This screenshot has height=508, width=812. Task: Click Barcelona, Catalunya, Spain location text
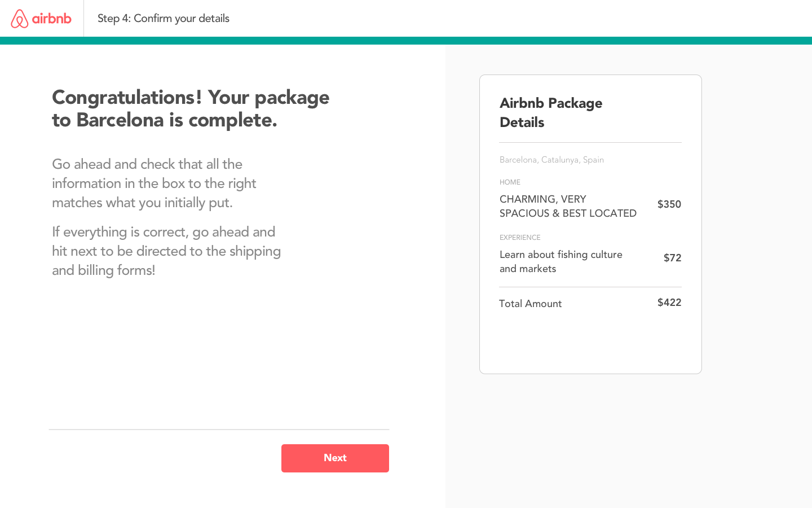tap(551, 160)
